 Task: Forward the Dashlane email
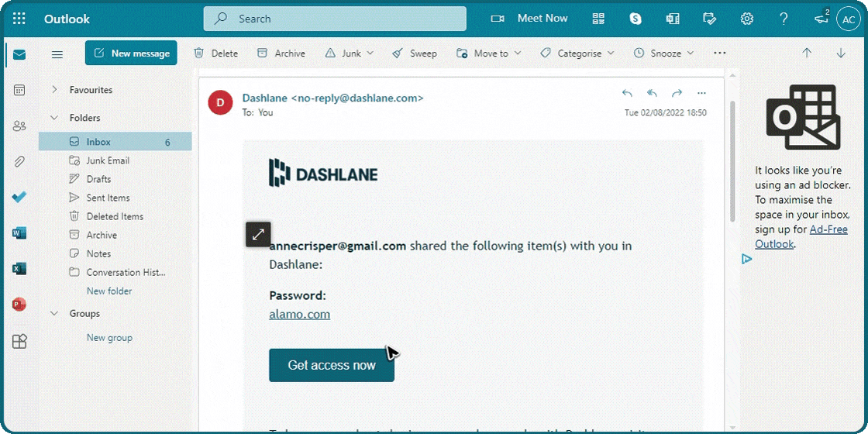(x=677, y=93)
